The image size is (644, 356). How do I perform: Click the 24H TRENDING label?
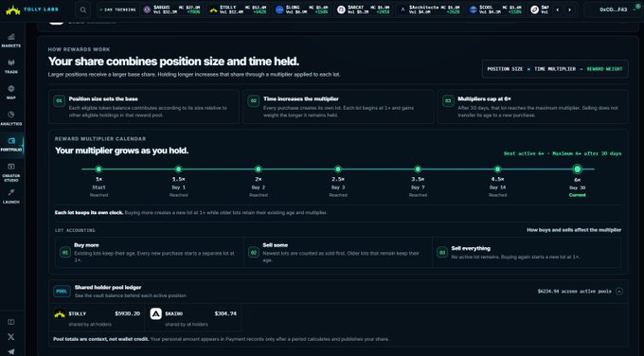point(117,9)
